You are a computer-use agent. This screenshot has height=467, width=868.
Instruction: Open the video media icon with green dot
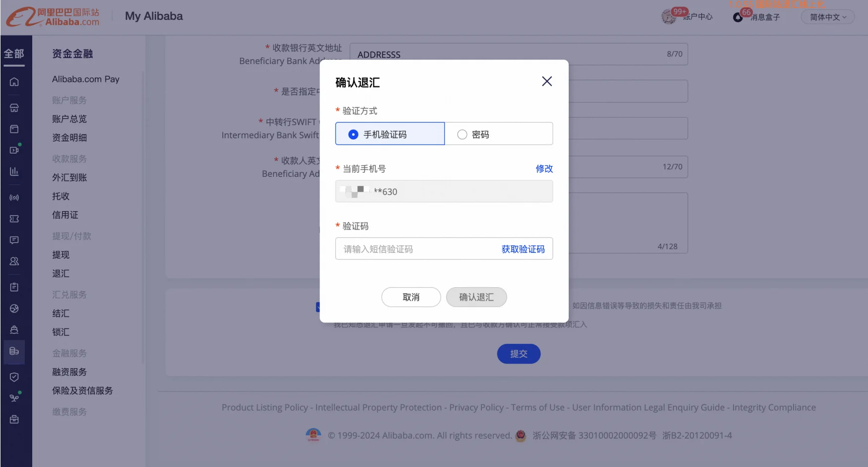coord(14,150)
